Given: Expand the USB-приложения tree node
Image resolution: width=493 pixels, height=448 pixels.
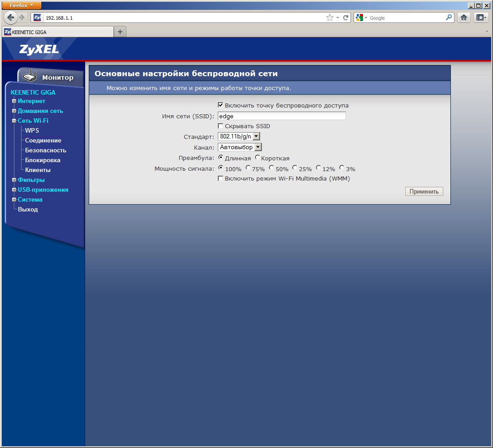Looking at the screenshot, I should pyautogui.click(x=14, y=190).
